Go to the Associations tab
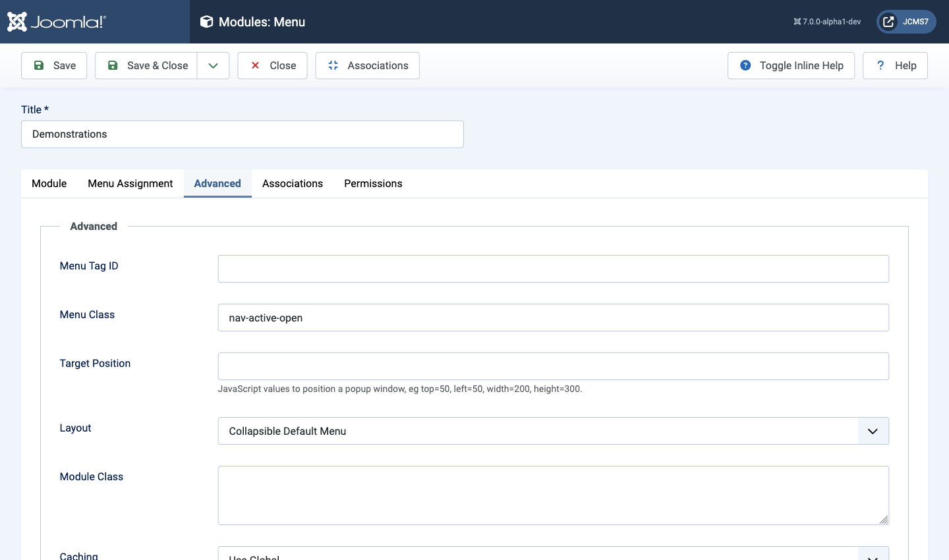This screenshot has height=560, width=949. [x=293, y=184]
